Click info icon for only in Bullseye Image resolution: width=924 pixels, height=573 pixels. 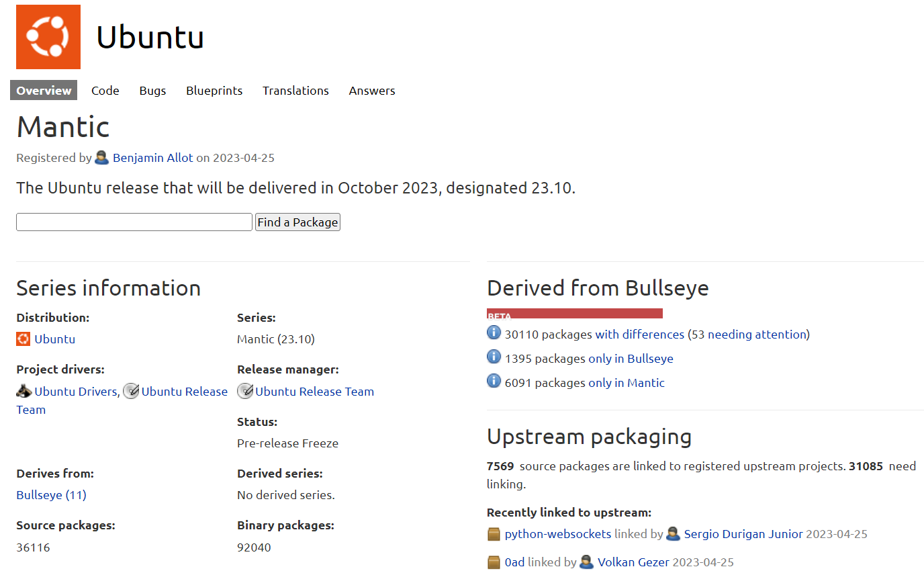tap(494, 357)
